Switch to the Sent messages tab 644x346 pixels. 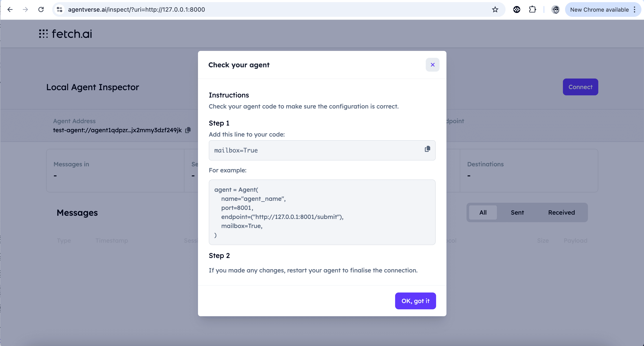517,212
